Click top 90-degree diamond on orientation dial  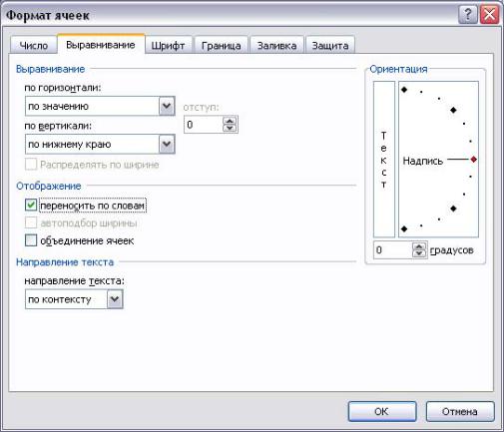(404, 90)
